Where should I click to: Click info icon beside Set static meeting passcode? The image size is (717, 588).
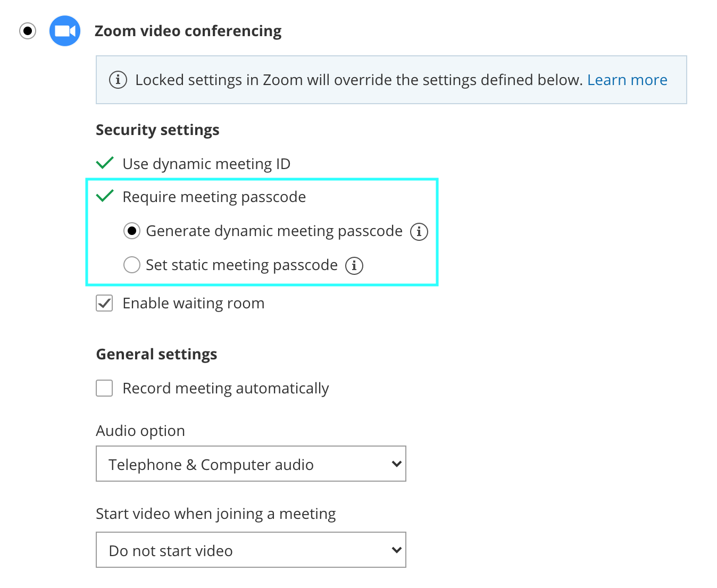pos(354,265)
